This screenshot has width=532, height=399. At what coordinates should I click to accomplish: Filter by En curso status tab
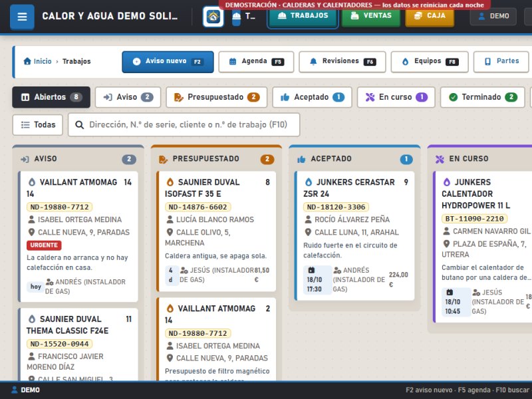point(396,97)
